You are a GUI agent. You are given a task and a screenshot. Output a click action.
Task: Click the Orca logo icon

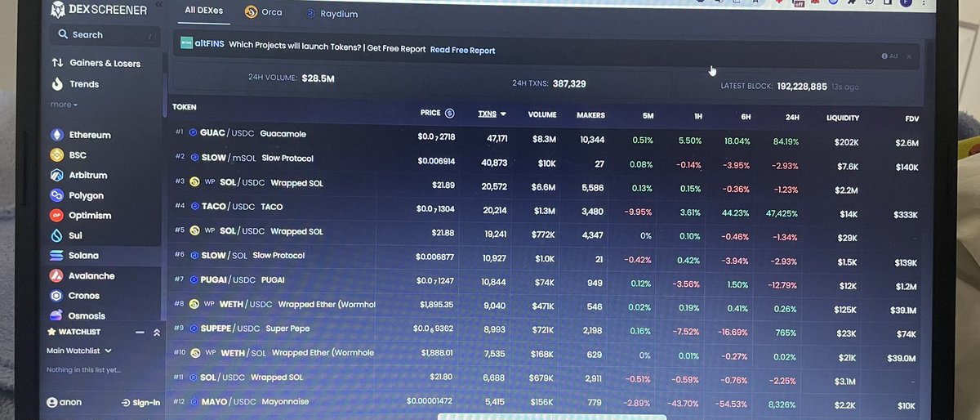click(x=251, y=12)
